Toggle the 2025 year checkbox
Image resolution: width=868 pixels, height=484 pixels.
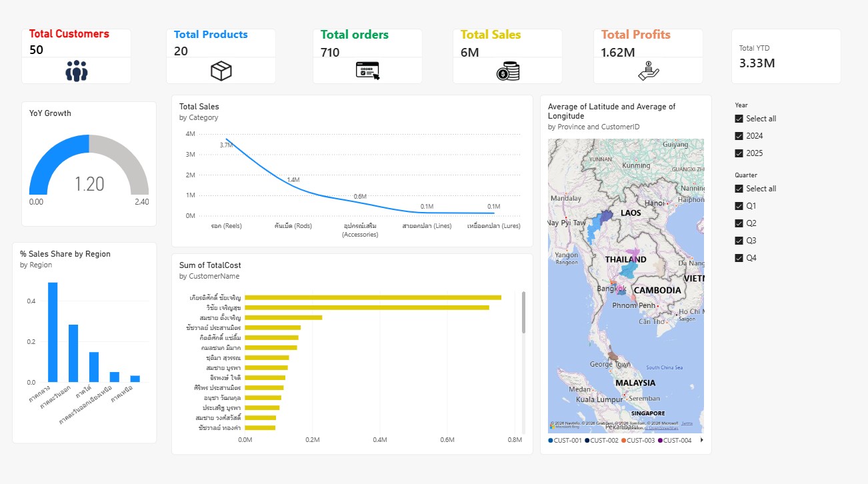pos(739,153)
